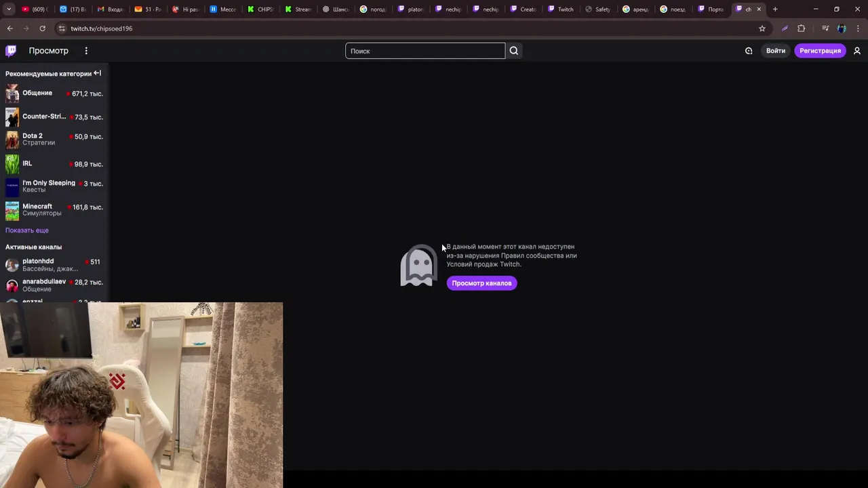Open a new browser tab
Viewport: 868px width, 488px height.
pyautogui.click(x=775, y=9)
